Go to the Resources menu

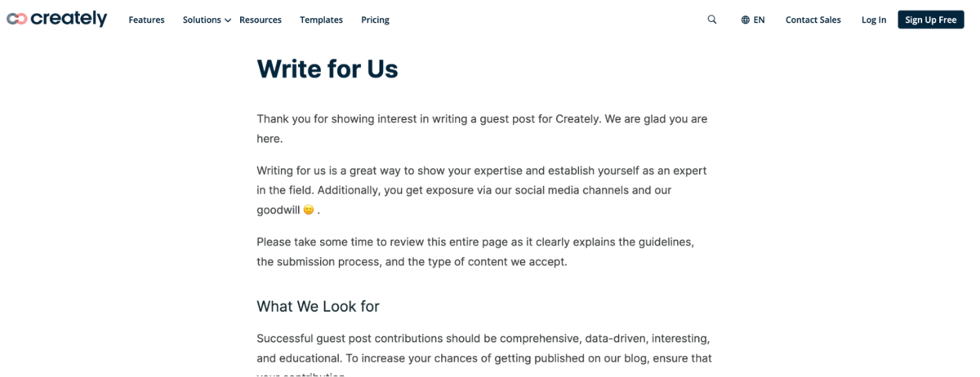coord(261,20)
